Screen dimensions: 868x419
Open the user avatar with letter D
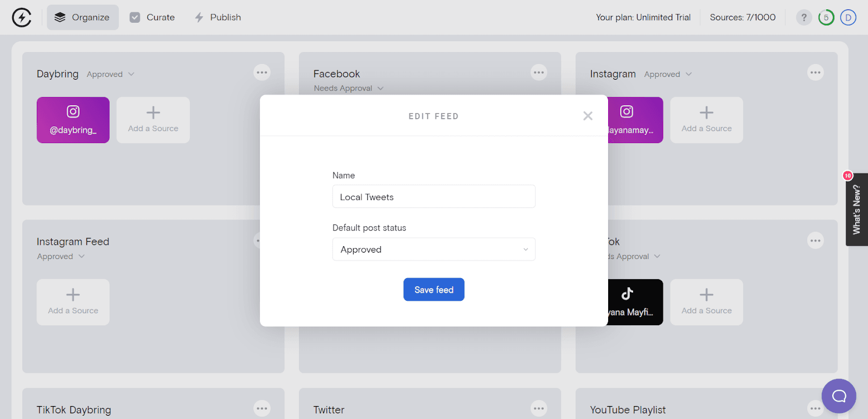click(x=848, y=17)
